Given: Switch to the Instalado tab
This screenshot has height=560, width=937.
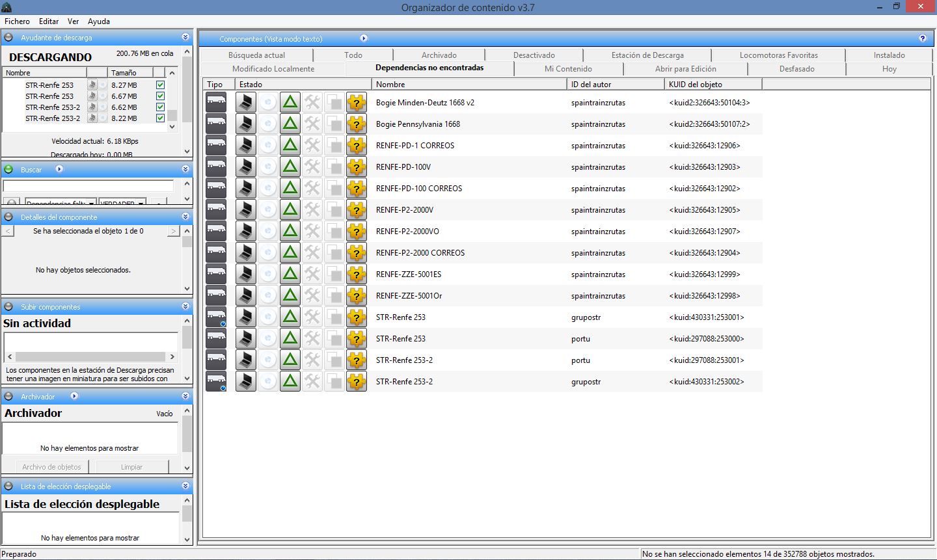Looking at the screenshot, I should pyautogui.click(x=889, y=55).
